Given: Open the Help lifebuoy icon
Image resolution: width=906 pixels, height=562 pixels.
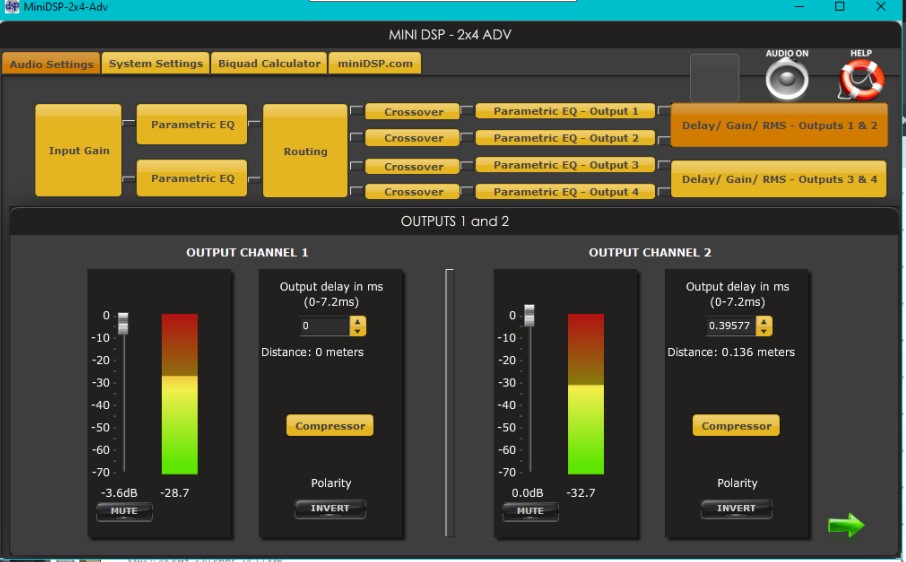Looking at the screenshot, I should click(862, 80).
